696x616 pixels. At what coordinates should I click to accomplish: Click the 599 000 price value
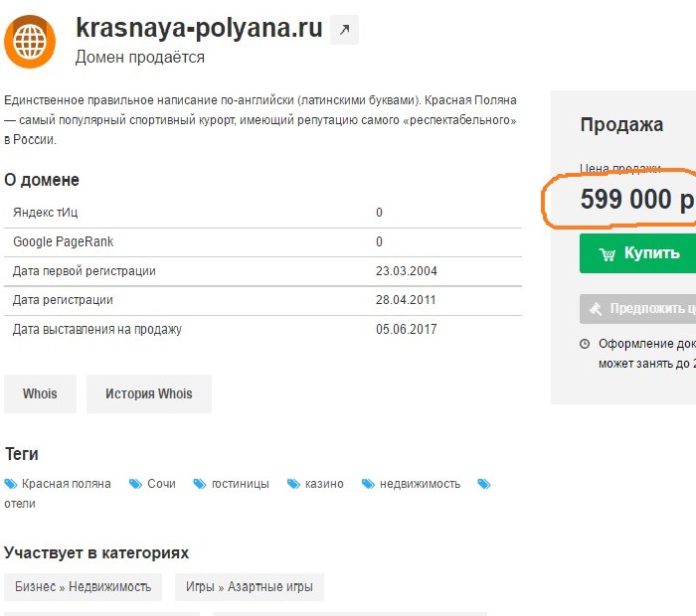(626, 200)
